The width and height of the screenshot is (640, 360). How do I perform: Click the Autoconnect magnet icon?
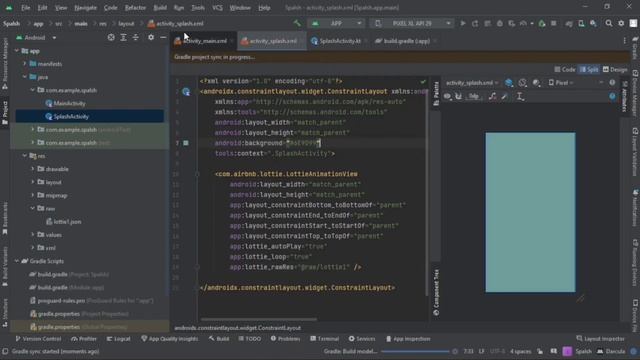458,96
